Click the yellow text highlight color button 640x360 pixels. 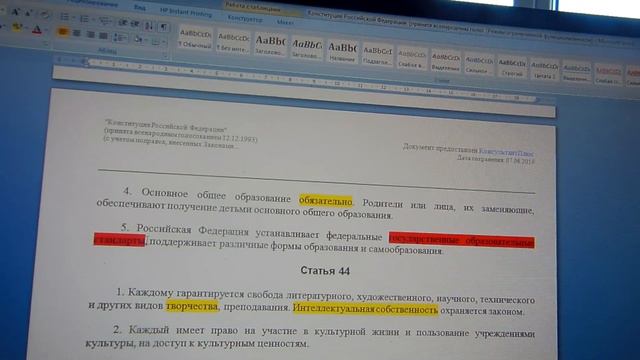click(17, 27)
